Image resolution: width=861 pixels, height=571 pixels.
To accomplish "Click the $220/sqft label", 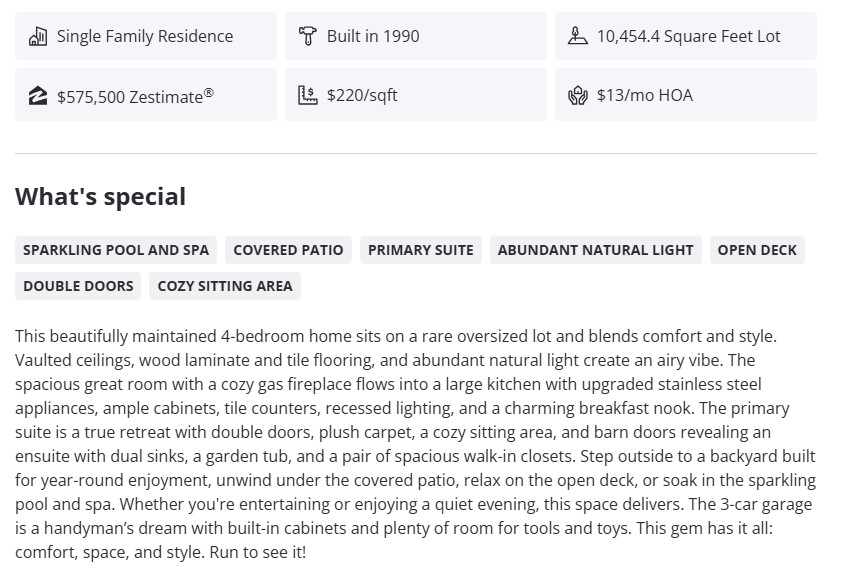I will pyautogui.click(x=362, y=96).
